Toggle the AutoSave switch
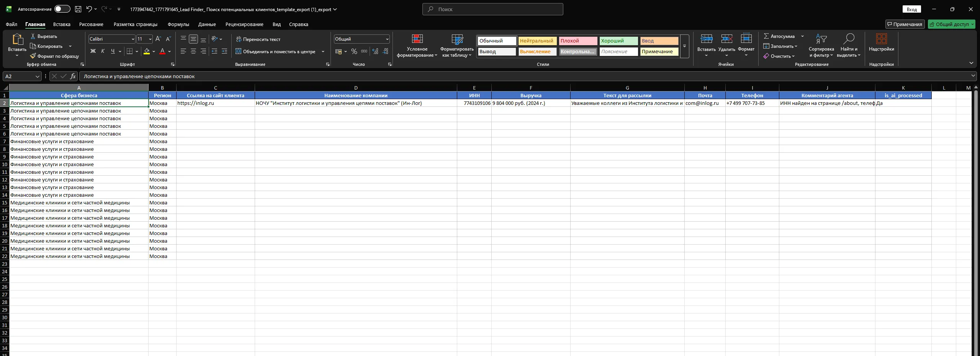This screenshot has height=356, width=980. (62, 9)
